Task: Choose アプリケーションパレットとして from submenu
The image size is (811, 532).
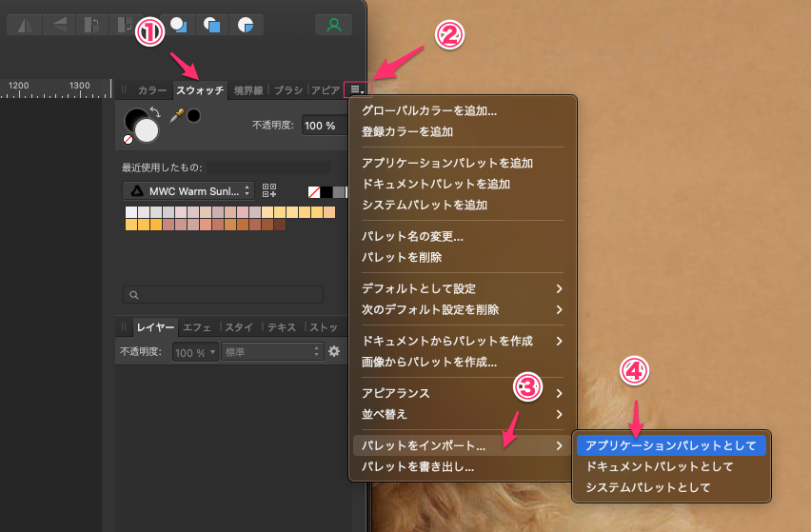Action: [x=671, y=444]
